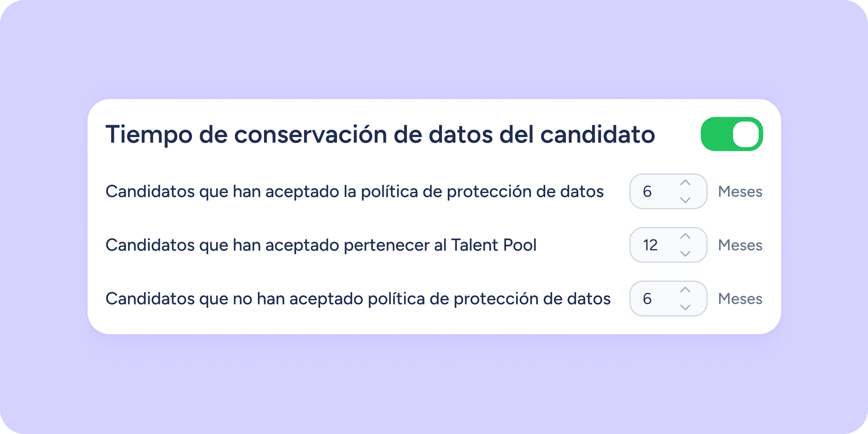Increase the Talent Pool retention months

point(685,237)
